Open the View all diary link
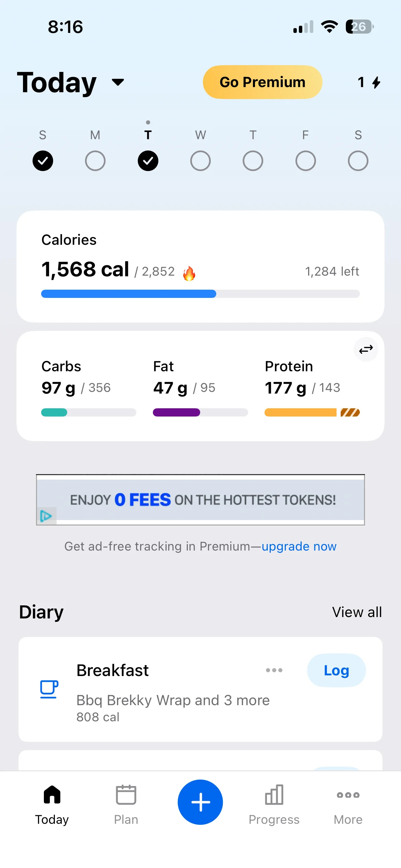 click(x=357, y=612)
